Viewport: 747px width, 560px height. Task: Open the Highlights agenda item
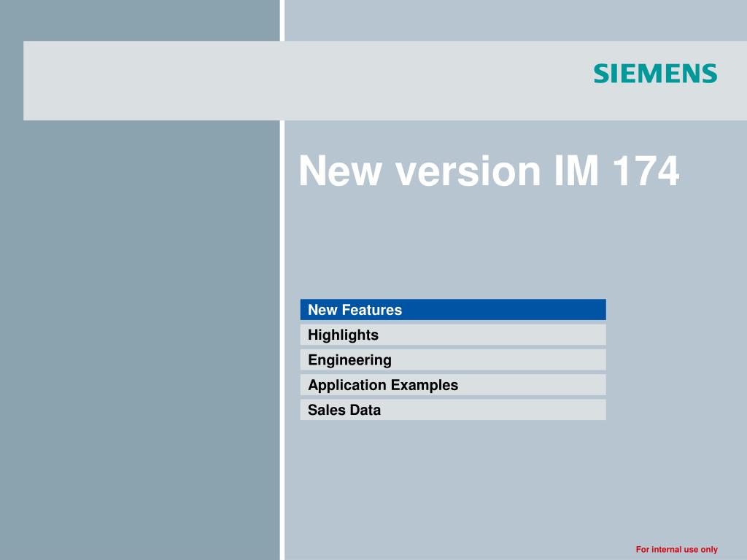coord(453,335)
